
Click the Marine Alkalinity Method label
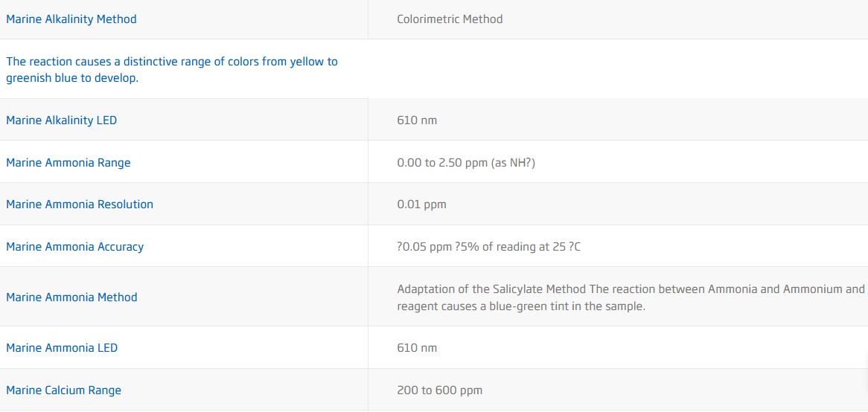(71, 19)
